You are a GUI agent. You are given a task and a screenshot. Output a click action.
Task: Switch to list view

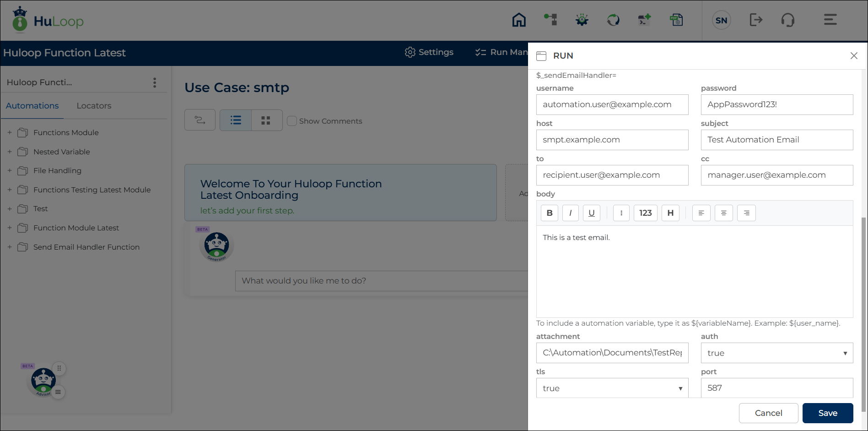(x=236, y=120)
